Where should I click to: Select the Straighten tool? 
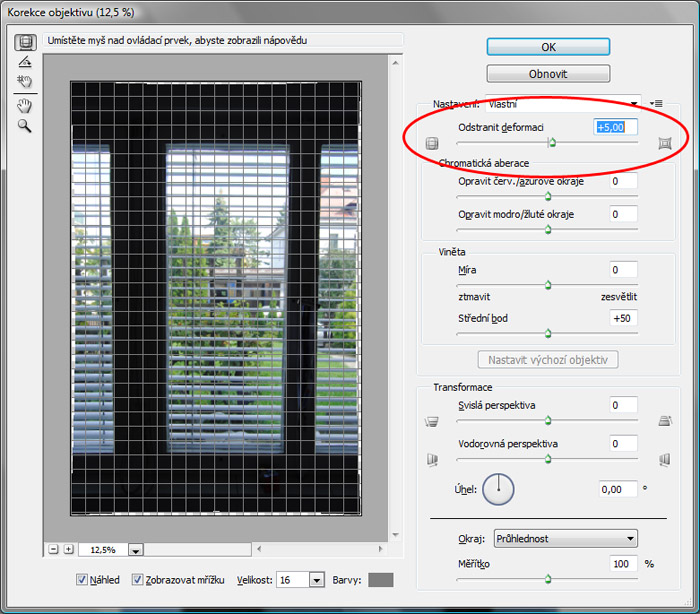click(x=24, y=62)
